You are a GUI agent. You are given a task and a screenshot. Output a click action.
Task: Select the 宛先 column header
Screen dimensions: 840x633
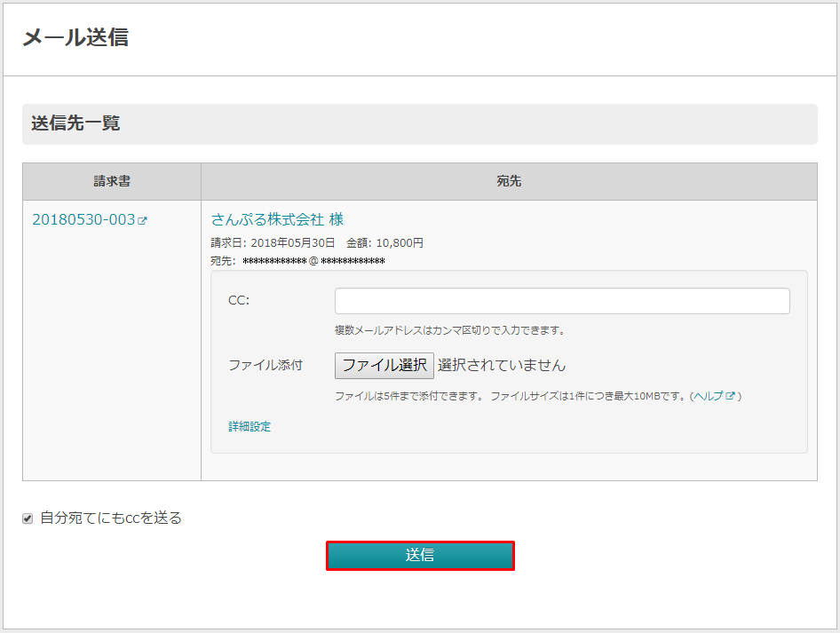pyautogui.click(x=509, y=181)
